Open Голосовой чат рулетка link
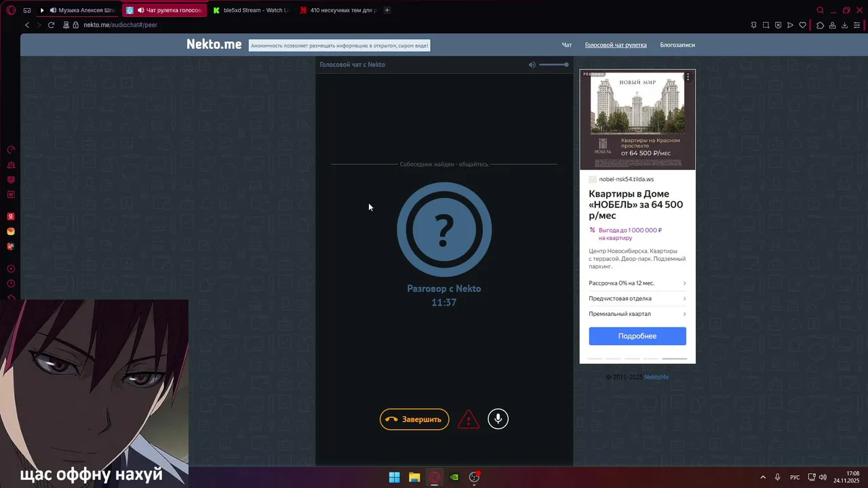The image size is (868, 488). tap(616, 45)
